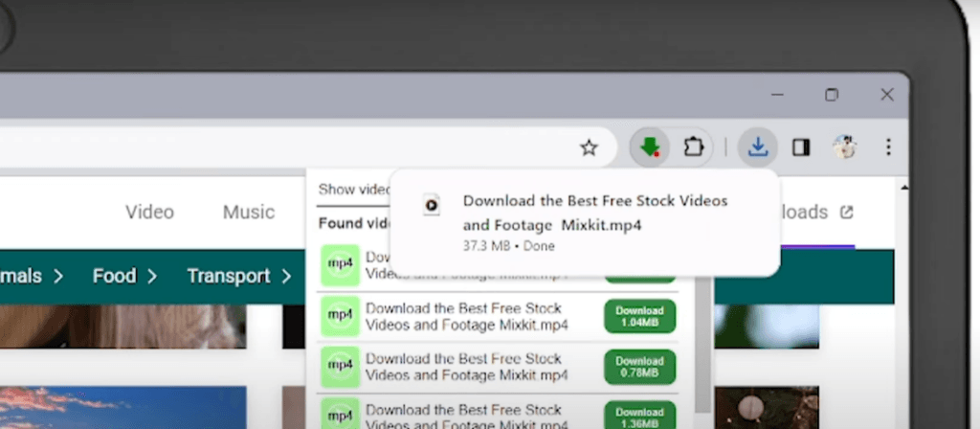
Task: Open the Music menu on Mixkit
Action: tap(249, 212)
